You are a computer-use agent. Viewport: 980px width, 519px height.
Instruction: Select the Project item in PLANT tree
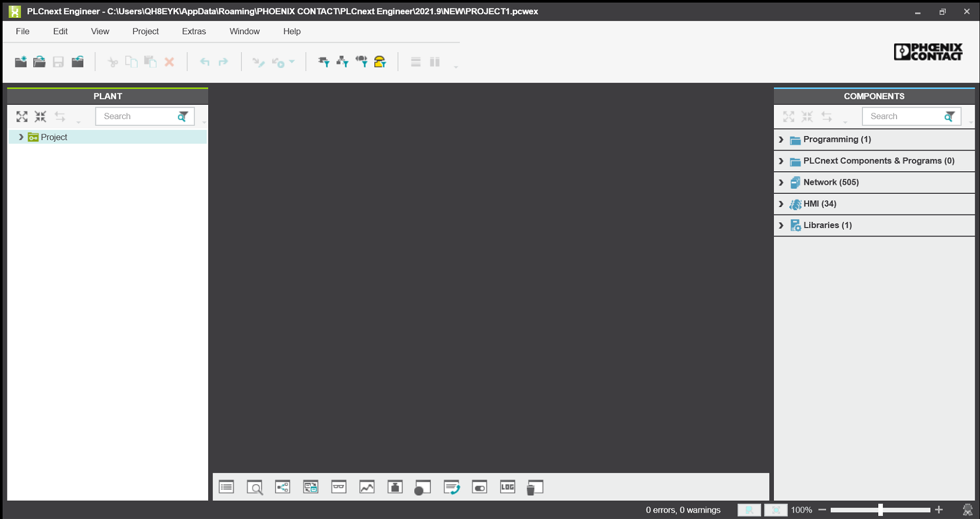[54, 137]
